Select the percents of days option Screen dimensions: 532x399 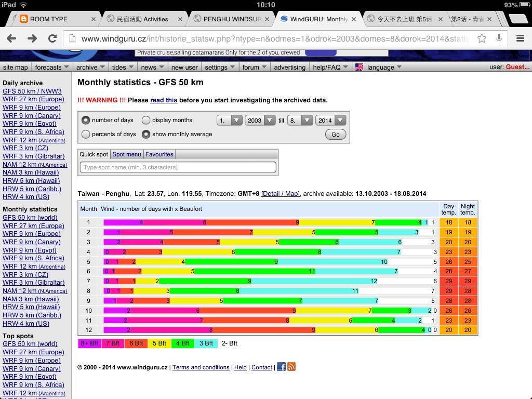(x=86, y=134)
